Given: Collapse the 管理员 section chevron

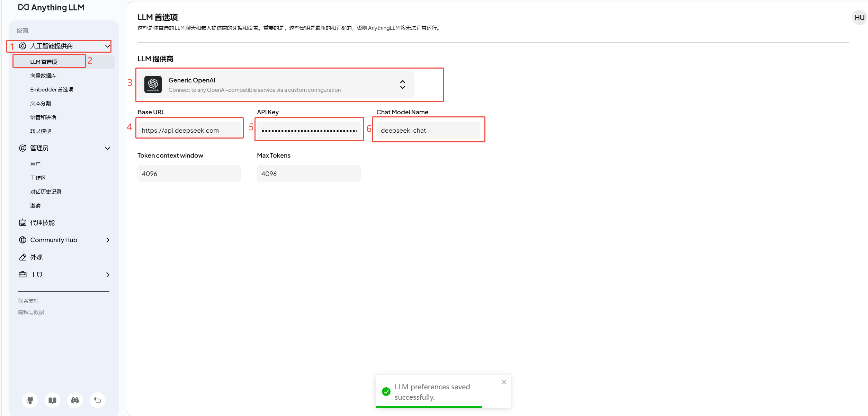Looking at the screenshot, I should click(x=108, y=148).
